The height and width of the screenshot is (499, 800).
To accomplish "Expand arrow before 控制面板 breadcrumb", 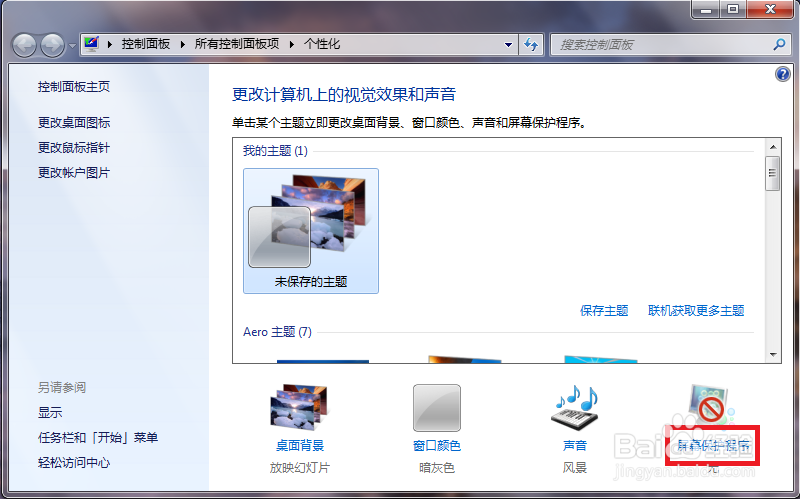I will click(x=110, y=44).
